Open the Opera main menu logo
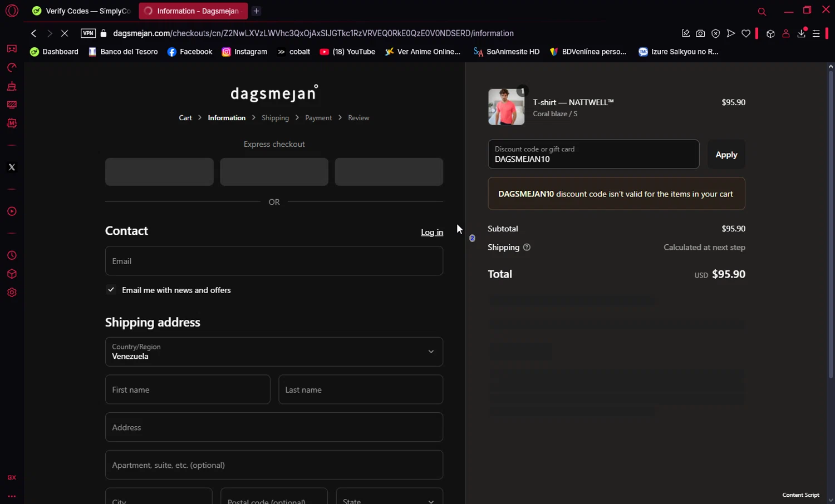Viewport: 835px width, 504px height. coord(12,11)
